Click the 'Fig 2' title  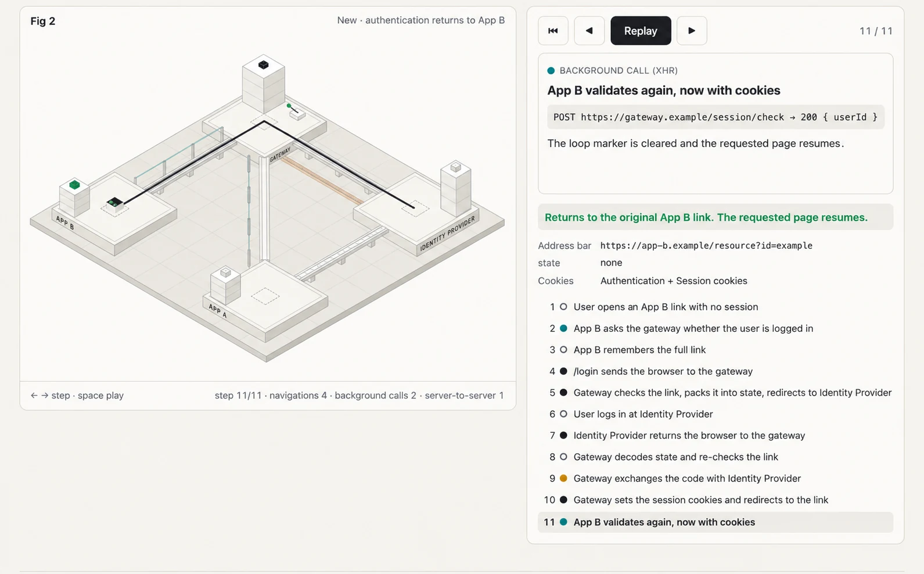(x=43, y=21)
